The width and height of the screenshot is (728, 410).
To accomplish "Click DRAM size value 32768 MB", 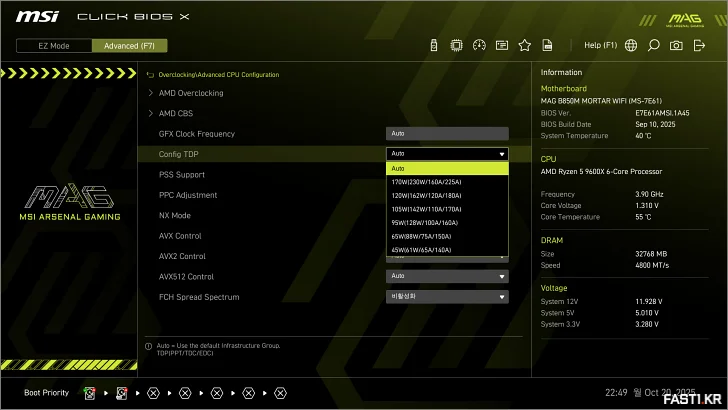I will point(651,254).
